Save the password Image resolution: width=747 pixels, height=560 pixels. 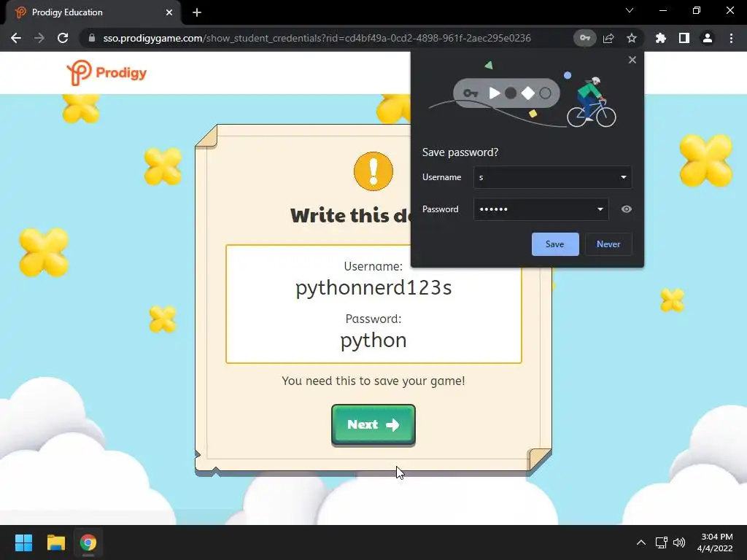pos(555,244)
